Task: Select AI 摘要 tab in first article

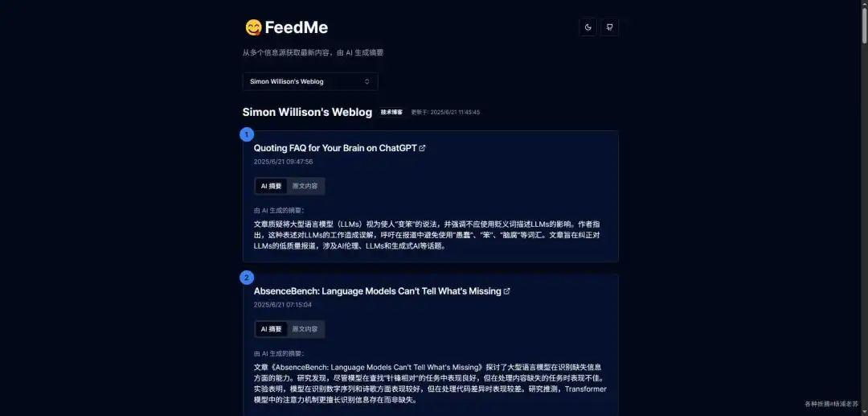Action: click(272, 186)
